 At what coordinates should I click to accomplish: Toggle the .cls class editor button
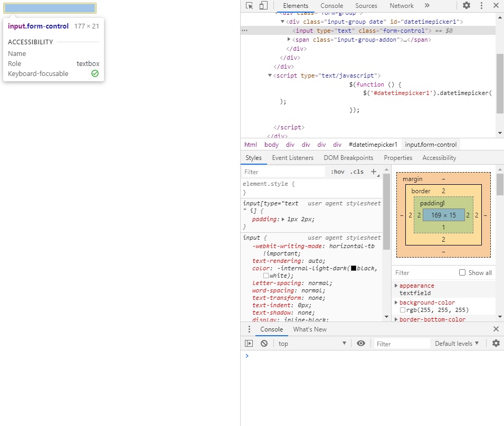coord(357,172)
